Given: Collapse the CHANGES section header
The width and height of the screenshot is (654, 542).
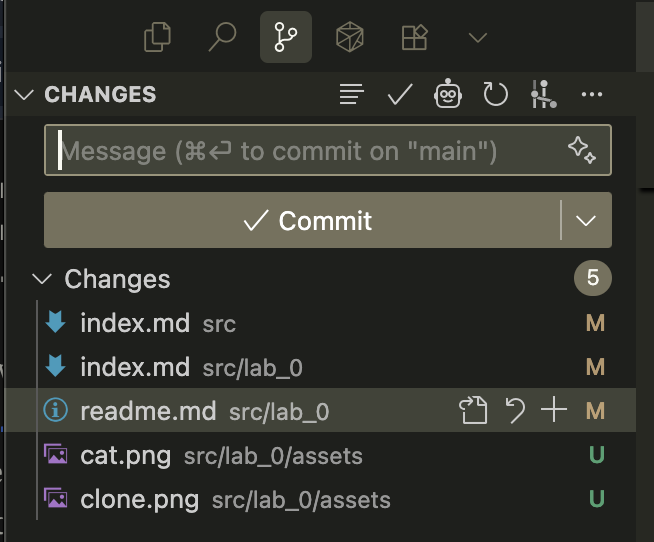Looking at the screenshot, I should [24, 95].
